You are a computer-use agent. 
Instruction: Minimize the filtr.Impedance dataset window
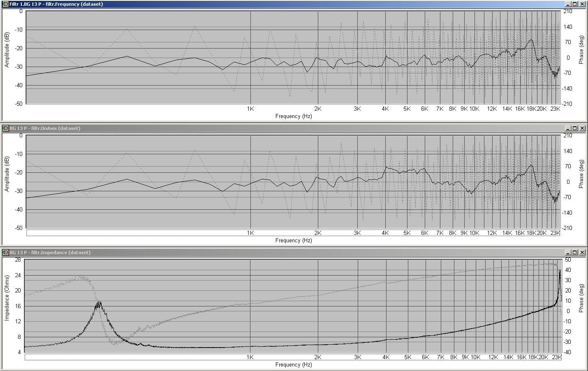click(568, 253)
